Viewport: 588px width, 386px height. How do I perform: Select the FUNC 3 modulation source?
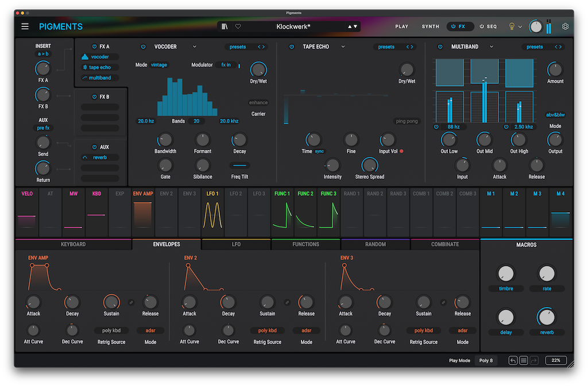[328, 213]
